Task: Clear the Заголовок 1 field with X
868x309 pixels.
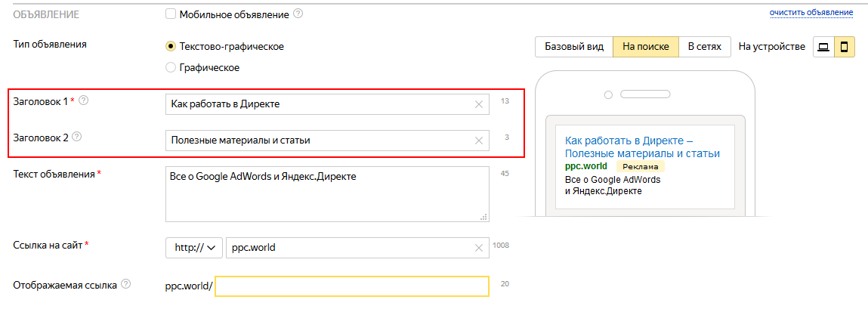Action: (x=478, y=104)
